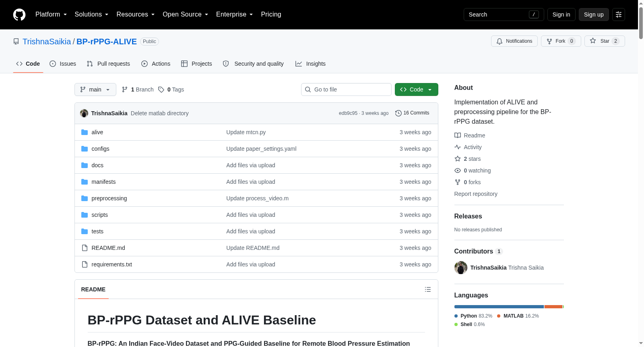Click the tests folder icon
Image resolution: width=644 pixels, height=347 pixels.
point(85,231)
